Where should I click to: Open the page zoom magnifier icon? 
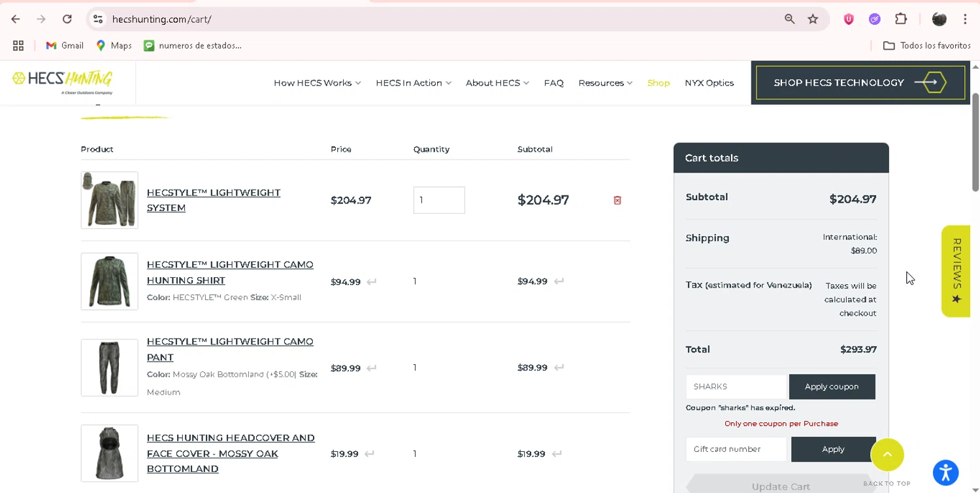(790, 19)
